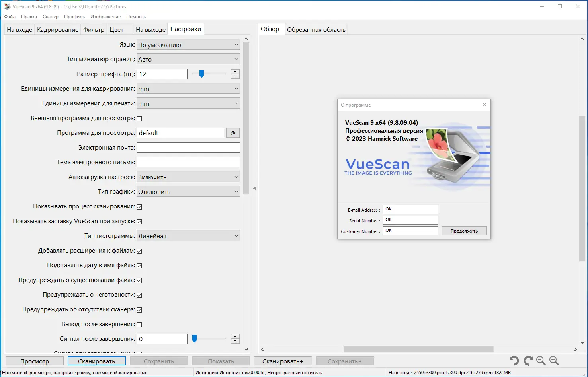Open the Изображение menu
Viewport: 588px width, 377px height.
105,17
